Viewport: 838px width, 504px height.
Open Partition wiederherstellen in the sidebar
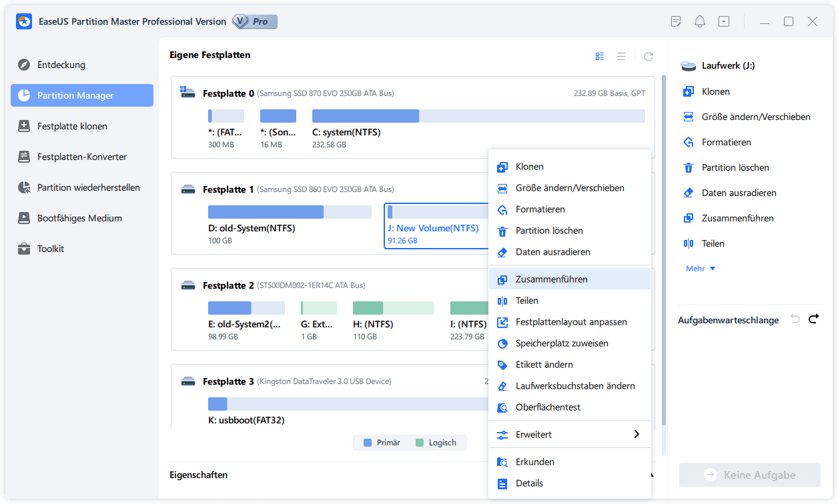point(82,187)
